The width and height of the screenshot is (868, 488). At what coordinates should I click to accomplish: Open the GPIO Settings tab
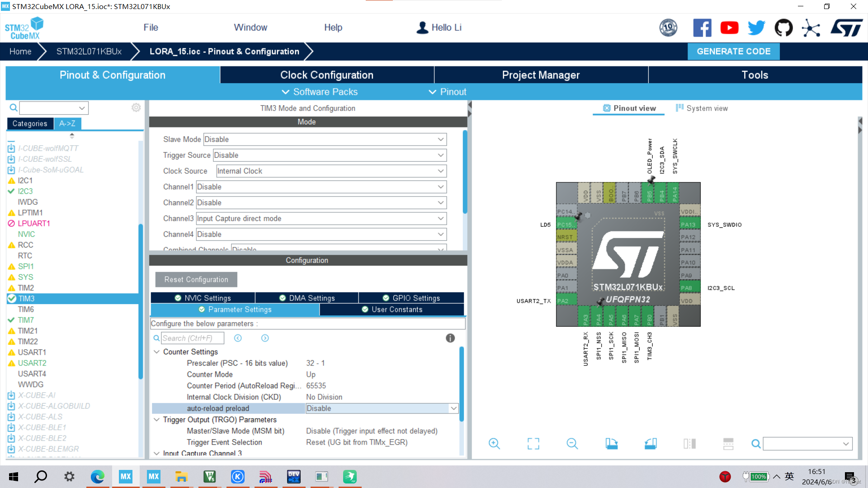click(411, 298)
